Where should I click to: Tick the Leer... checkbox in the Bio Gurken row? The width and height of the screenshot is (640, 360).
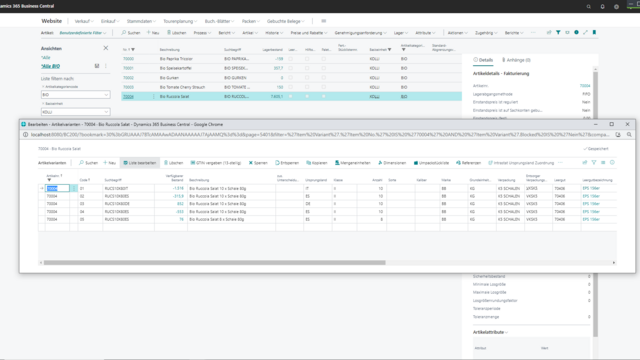point(291,78)
